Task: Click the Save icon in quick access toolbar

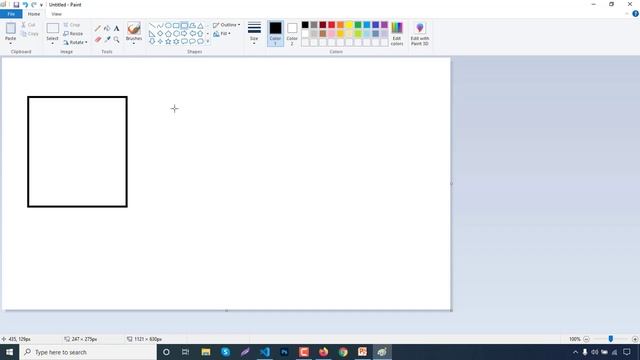Action: pos(16,4)
